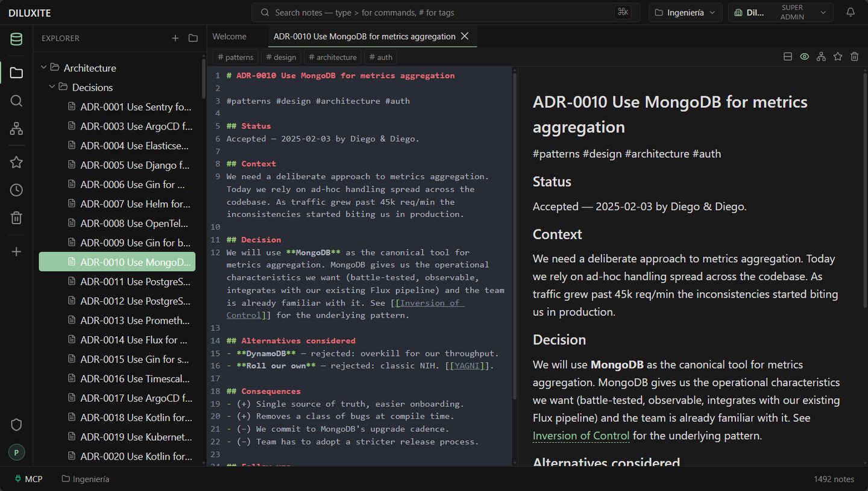
Task: Focus the Search notes field
Action: (x=445, y=12)
